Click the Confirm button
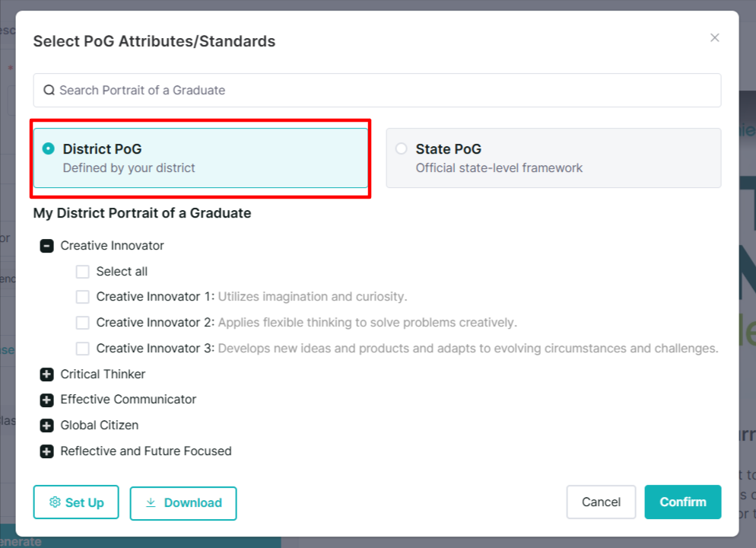Viewport: 756px width, 548px height. 683,502
